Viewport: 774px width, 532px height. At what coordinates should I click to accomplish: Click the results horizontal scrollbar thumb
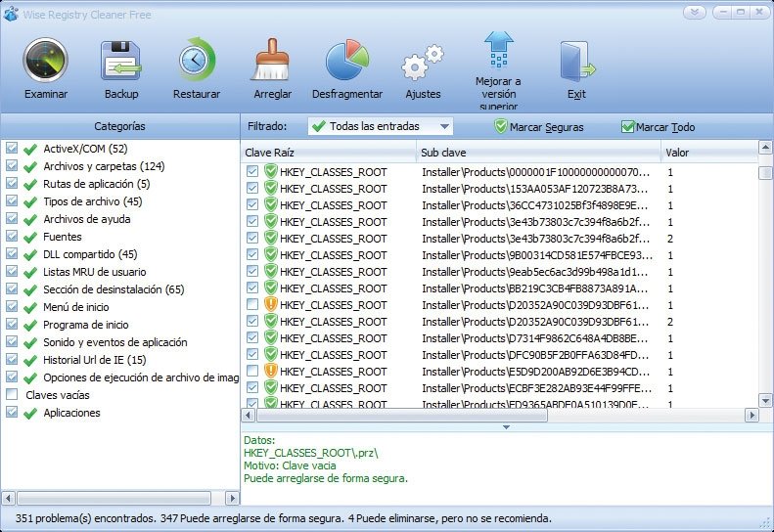tap(402, 416)
